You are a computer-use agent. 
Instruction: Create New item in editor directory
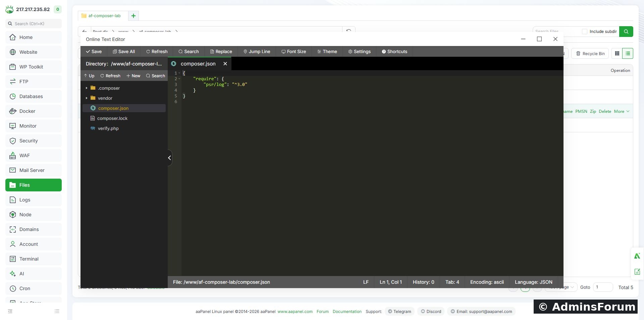pos(133,76)
